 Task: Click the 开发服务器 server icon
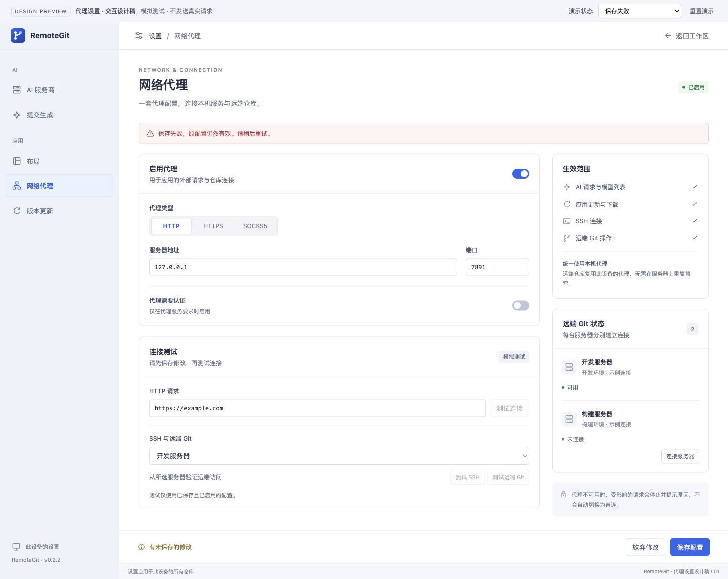pyautogui.click(x=569, y=367)
